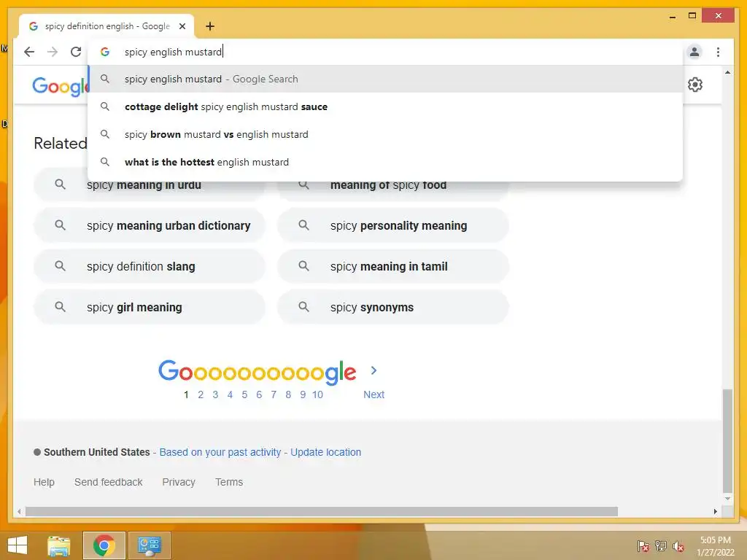Open the Windows Start button
The image size is (747, 560).
pyautogui.click(x=18, y=545)
